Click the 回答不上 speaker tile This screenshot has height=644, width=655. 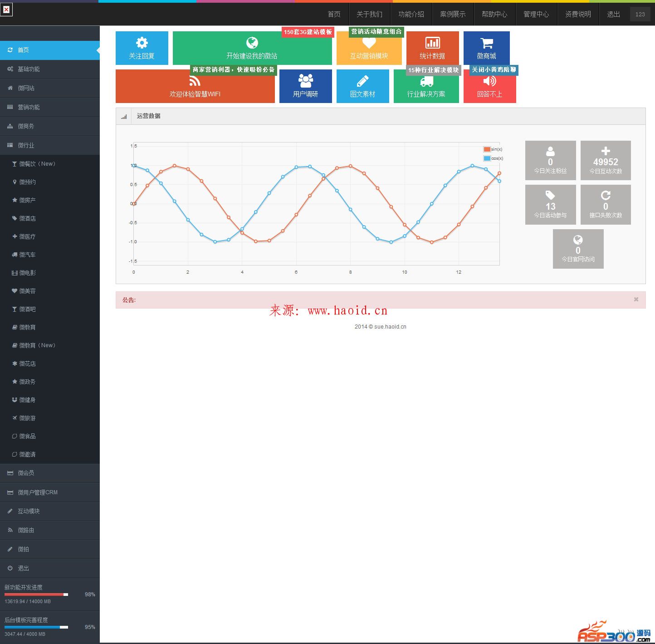point(490,86)
